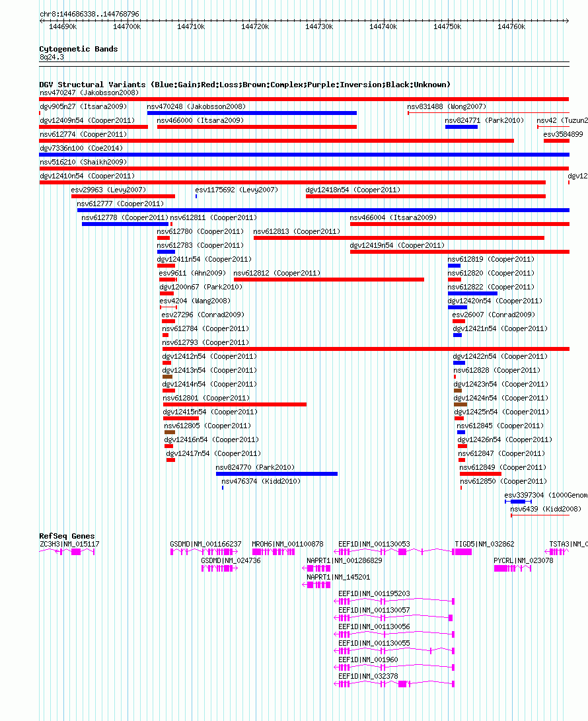Viewport: 588px width, 721px height.
Task: Click the nsv612812 (Cooper2011) red loss bar
Action: 329,280
